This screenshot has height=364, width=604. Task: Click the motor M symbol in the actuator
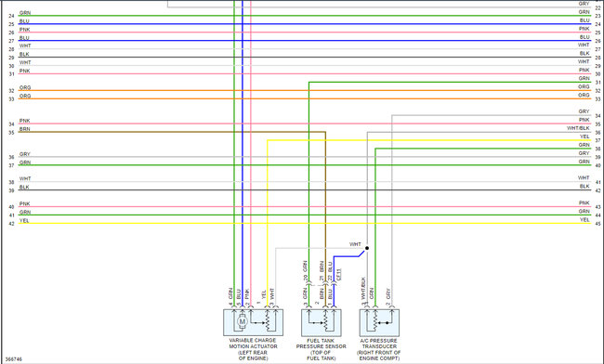tap(243, 321)
